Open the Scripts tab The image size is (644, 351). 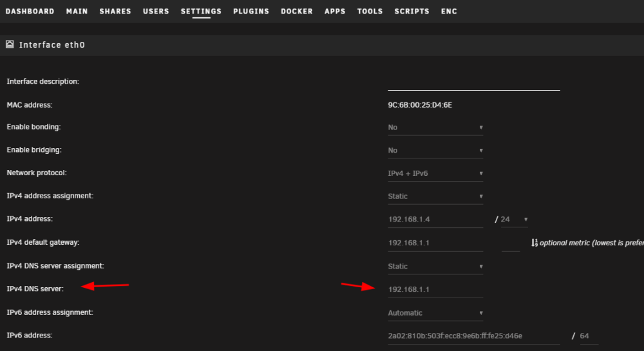412,12
